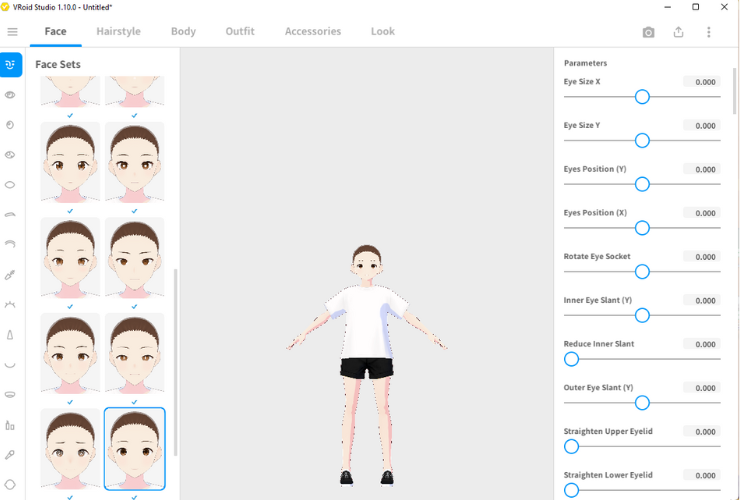740x500 pixels.
Task: Switch to the Outfit tab
Action: (240, 31)
